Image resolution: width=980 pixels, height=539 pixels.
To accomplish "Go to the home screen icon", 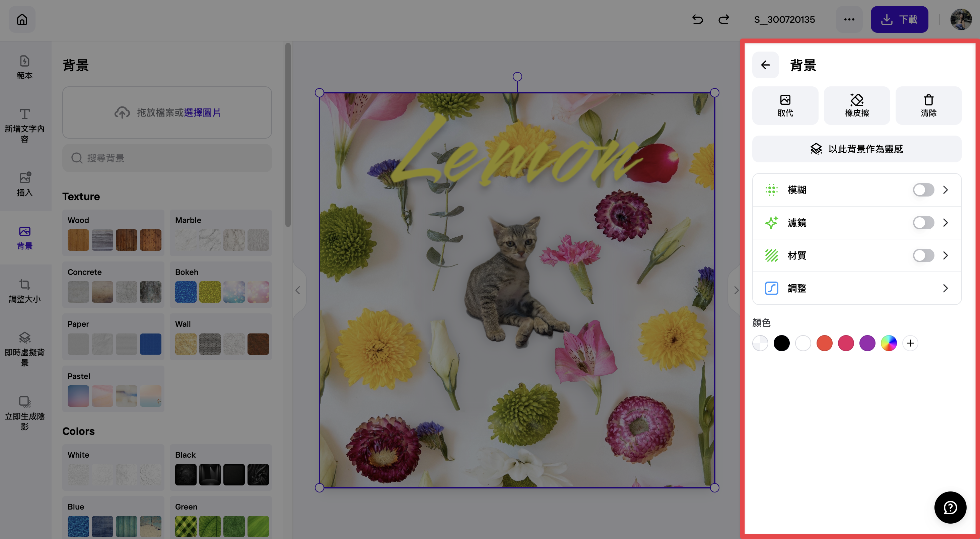I will [22, 19].
